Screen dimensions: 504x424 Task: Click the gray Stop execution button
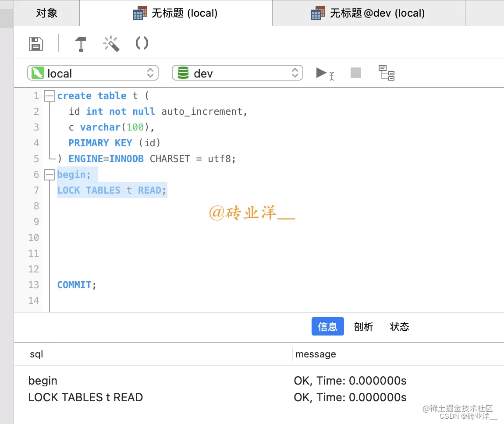pos(355,73)
